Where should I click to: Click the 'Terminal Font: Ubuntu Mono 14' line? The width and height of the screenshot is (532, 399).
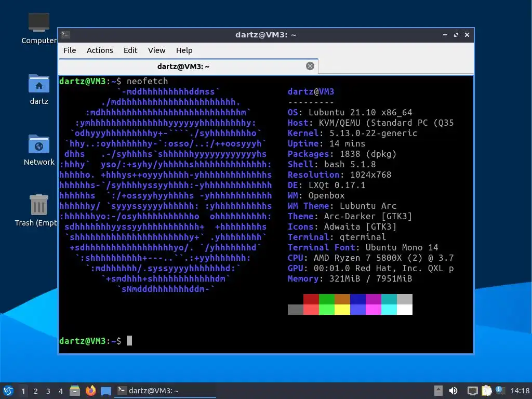click(363, 248)
